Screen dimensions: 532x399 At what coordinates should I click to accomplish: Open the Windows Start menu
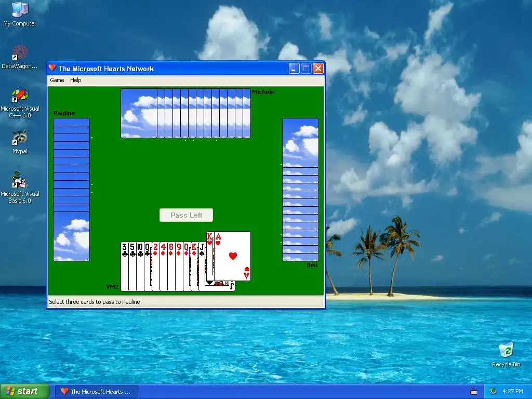[x=24, y=392]
